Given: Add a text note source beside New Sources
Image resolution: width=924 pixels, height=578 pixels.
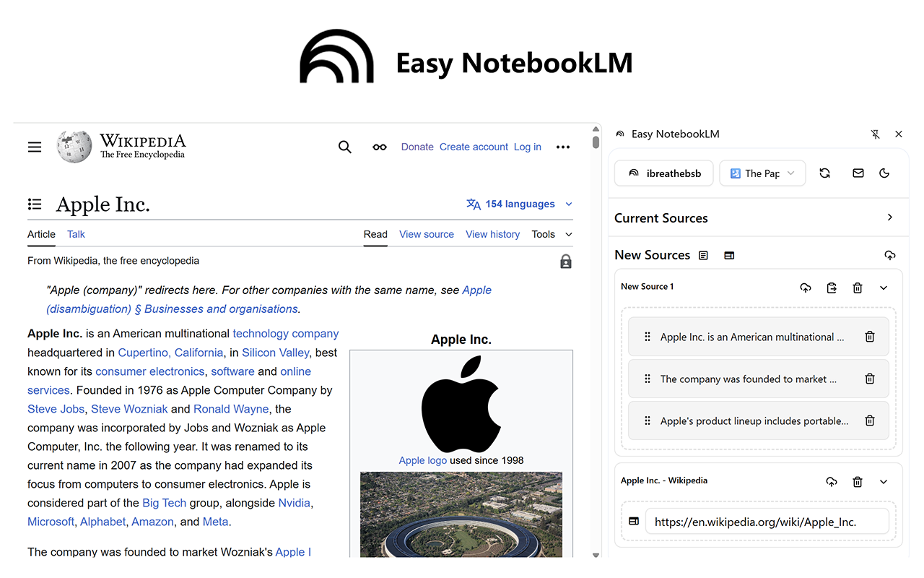Looking at the screenshot, I should pos(704,255).
